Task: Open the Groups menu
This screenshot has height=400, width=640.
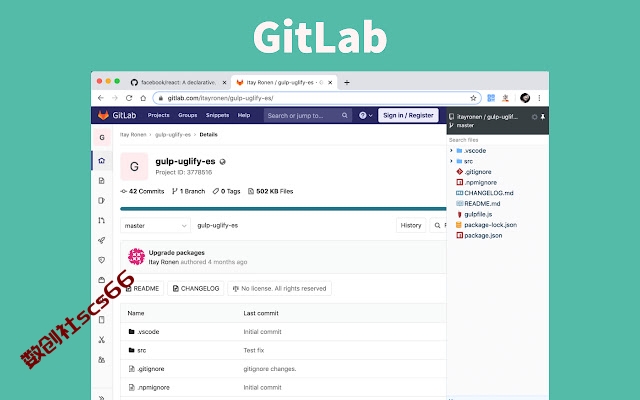Action: [187, 115]
